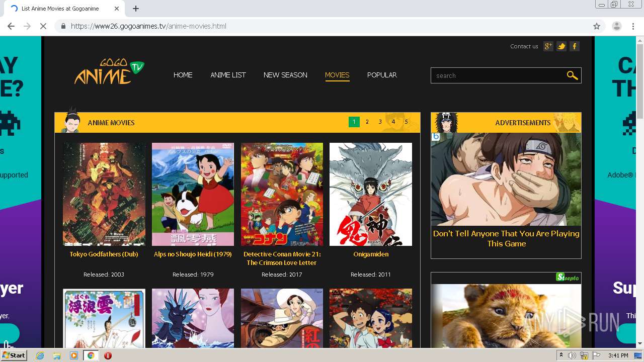Screen dimensions: 644x362
Task: Open file explorer from taskbar
Action: (x=57, y=355)
